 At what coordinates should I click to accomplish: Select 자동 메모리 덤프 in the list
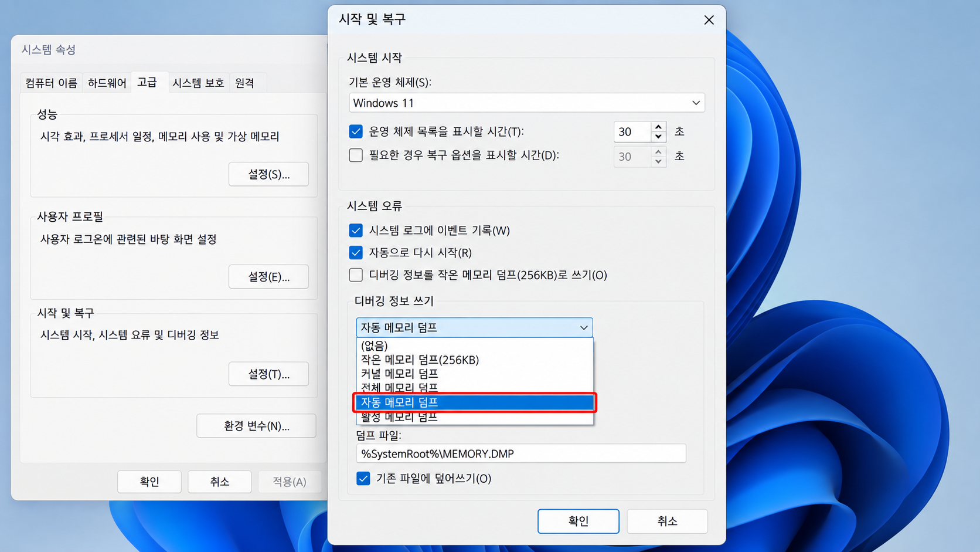pos(475,402)
